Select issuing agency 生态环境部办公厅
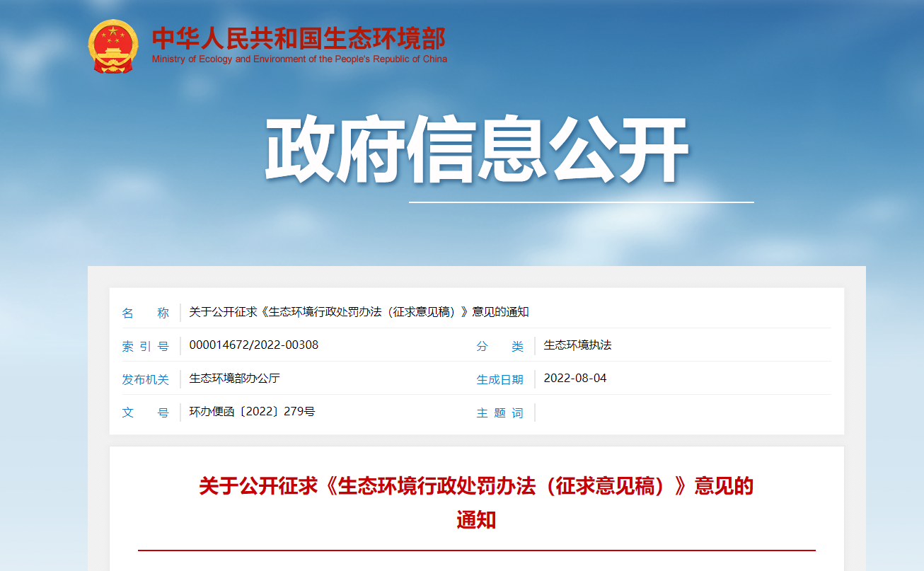Screen dimensions: 924x571 coord(235,379)
